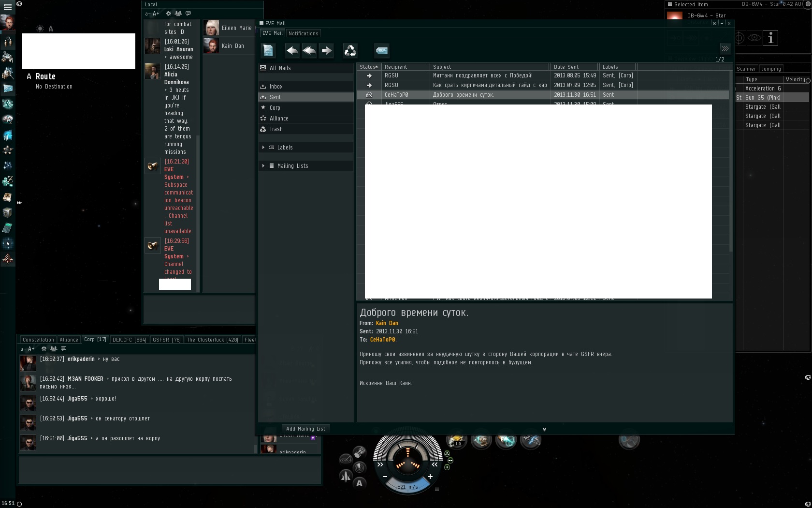Screen dimensions: 812x508
Task: Switch to the EVE Mail tab
Action: 273,33
